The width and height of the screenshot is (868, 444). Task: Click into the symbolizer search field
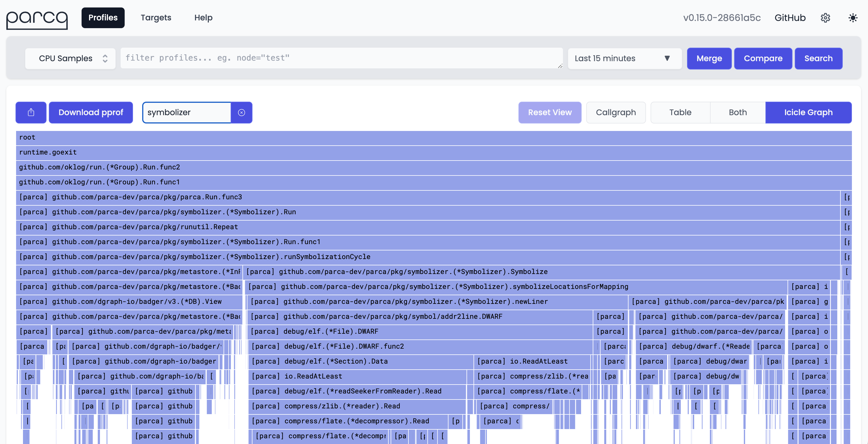pos(187,113)
